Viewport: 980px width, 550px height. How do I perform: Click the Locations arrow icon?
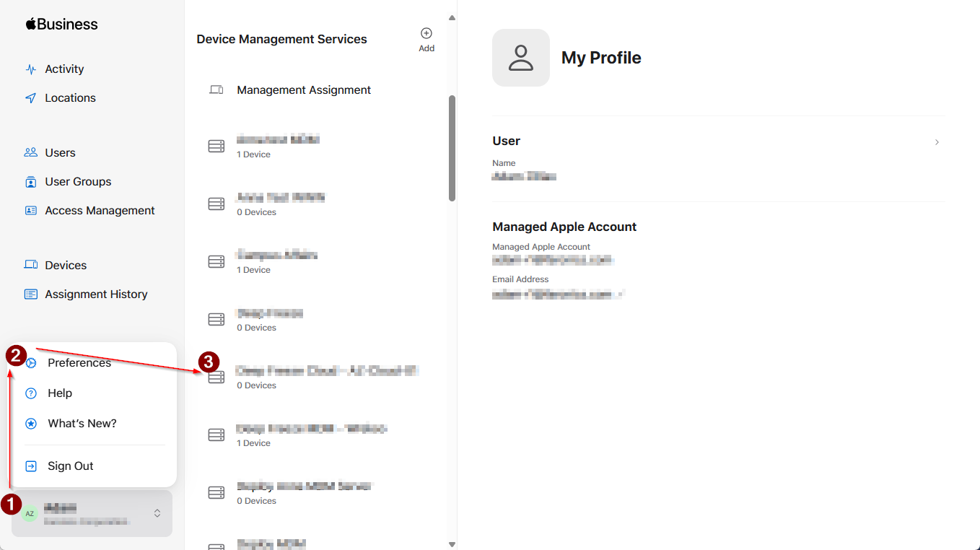(x=30, y=98)
